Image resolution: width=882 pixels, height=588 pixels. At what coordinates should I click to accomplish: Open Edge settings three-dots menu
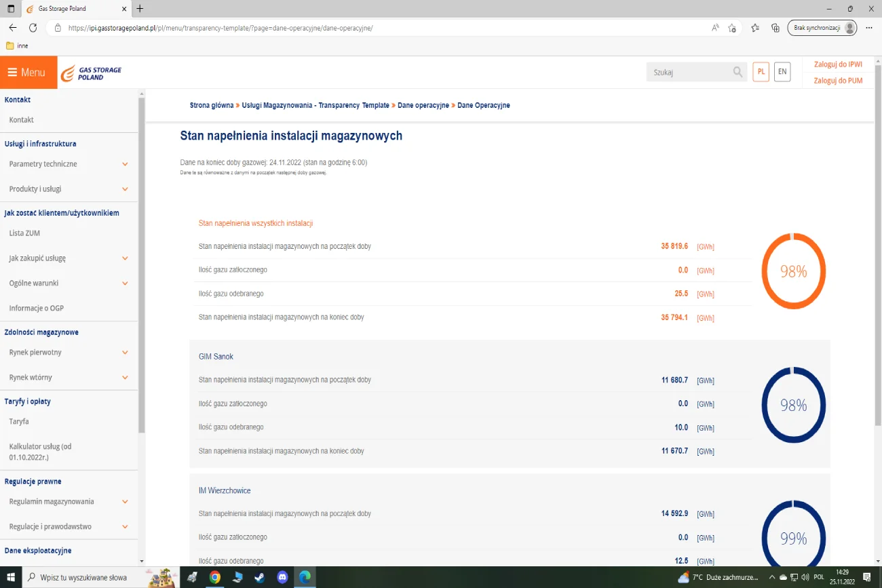(869, 28)
